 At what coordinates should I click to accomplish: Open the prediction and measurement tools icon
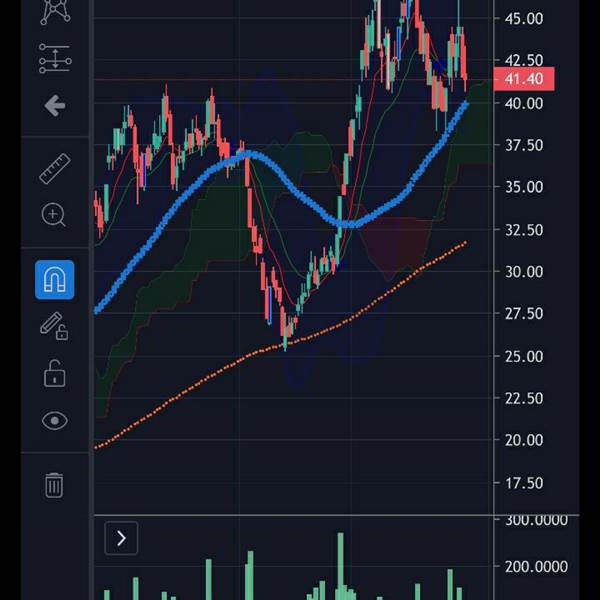pos(55,59)
